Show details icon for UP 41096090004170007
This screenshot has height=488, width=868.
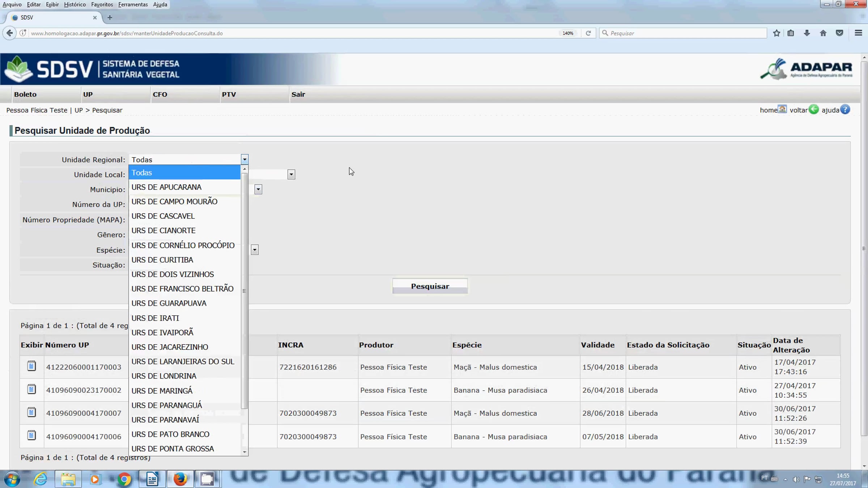point(31,412)
